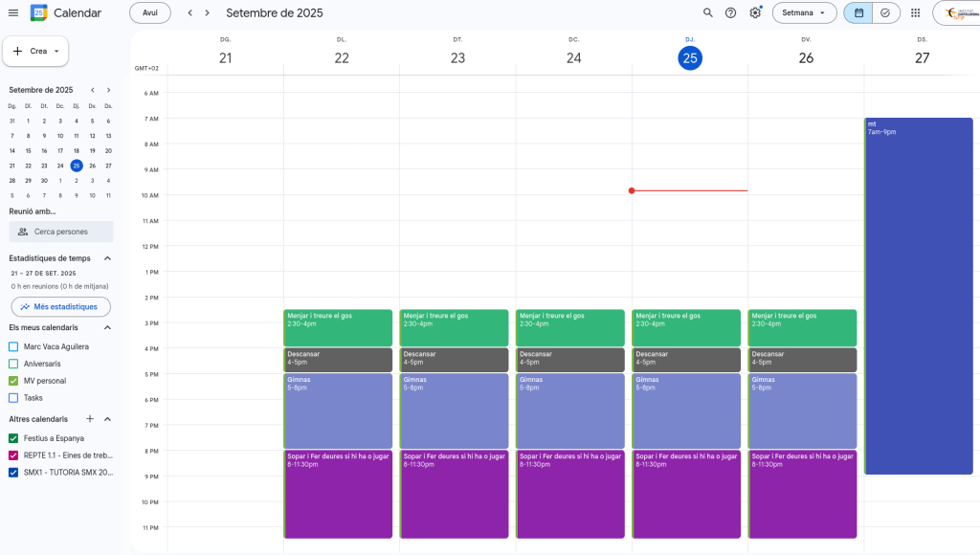980x555 pixels.
Task: Click the Més estadístiques button
Action: pos(60,307)
